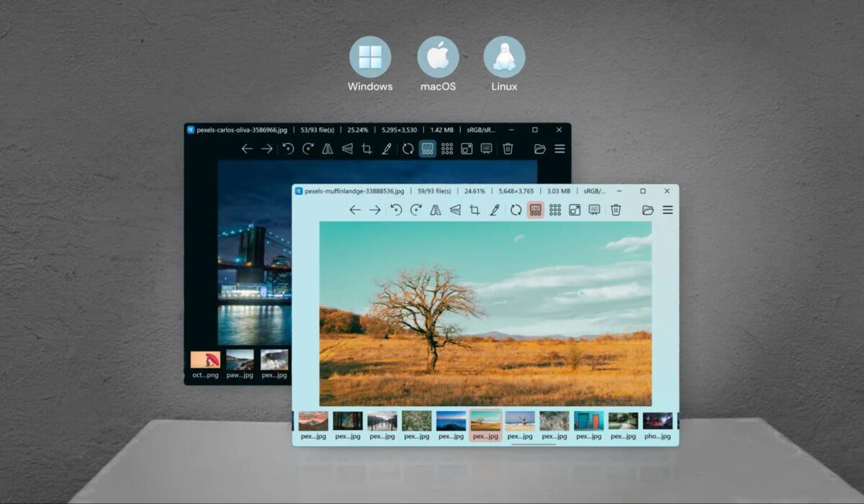Click the 53/93 file(s) counter in dark window
This screenshot has height=504, width=864.
pos(318,130)
